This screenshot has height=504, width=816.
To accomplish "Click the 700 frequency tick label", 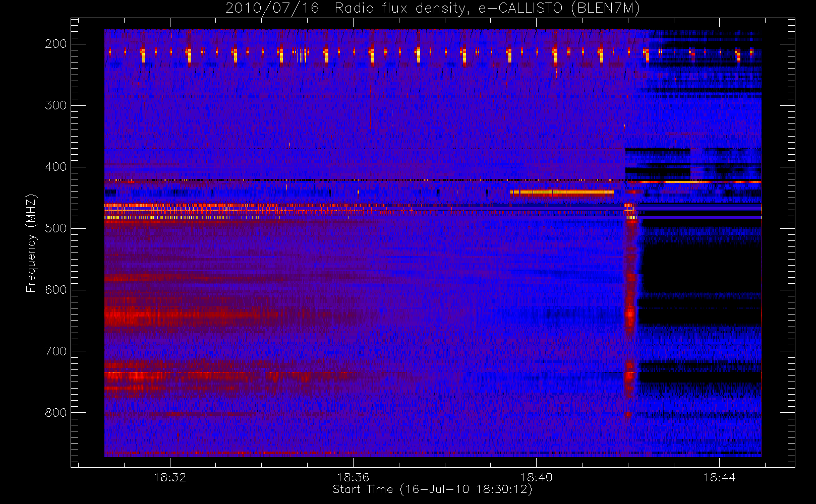I will (56, 351).
